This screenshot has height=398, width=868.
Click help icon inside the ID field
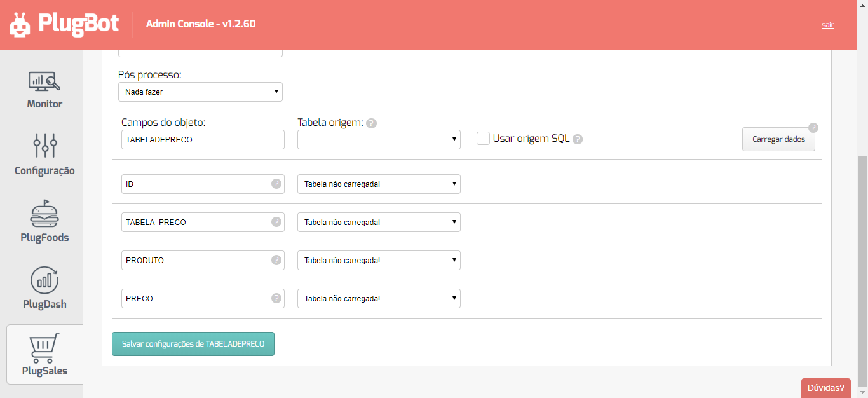[x=276, y=184]
